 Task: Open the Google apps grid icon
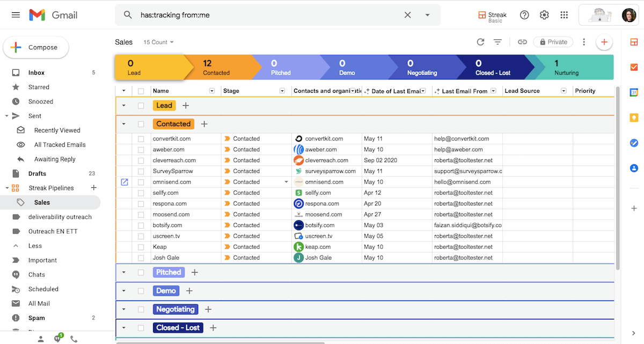(564, 15)
